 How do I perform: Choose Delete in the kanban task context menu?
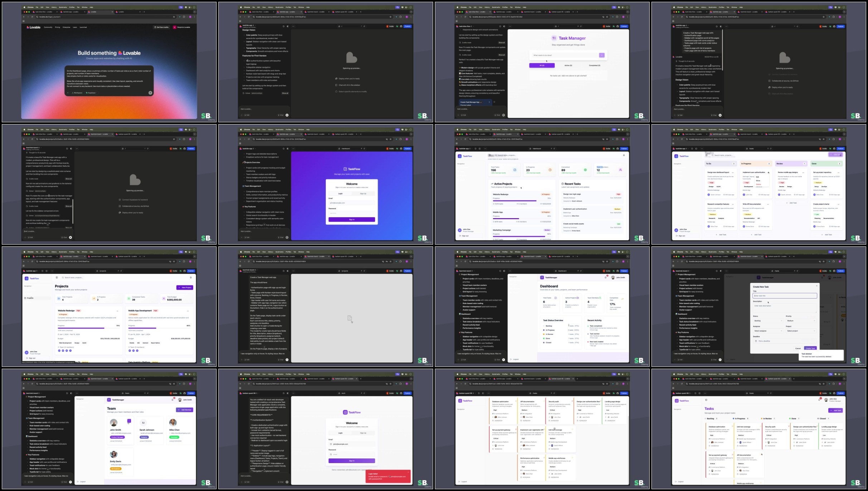pyautogui.click(x=758, y=184)
